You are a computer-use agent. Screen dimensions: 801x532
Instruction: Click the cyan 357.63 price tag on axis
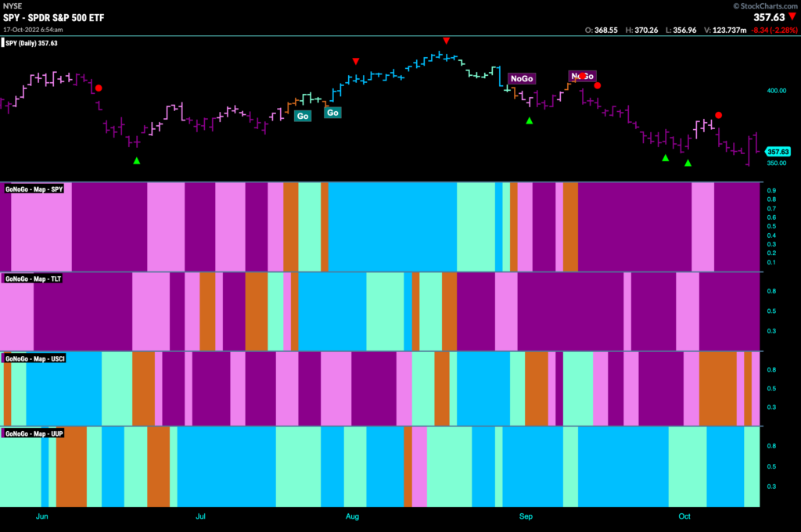click(778, 152)
